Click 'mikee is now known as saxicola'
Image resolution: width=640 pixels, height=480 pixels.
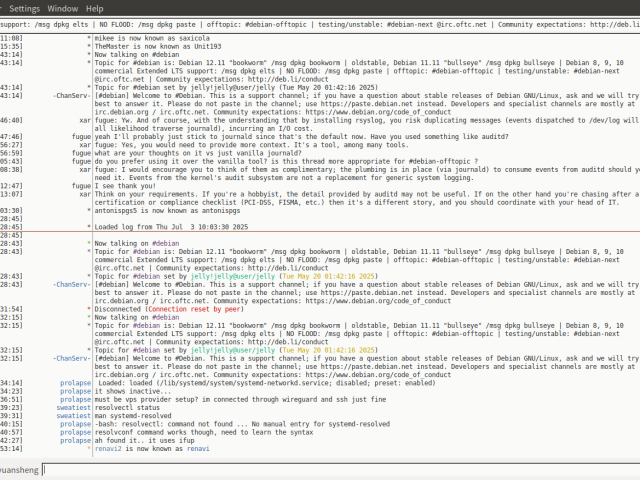pos(152,38)
